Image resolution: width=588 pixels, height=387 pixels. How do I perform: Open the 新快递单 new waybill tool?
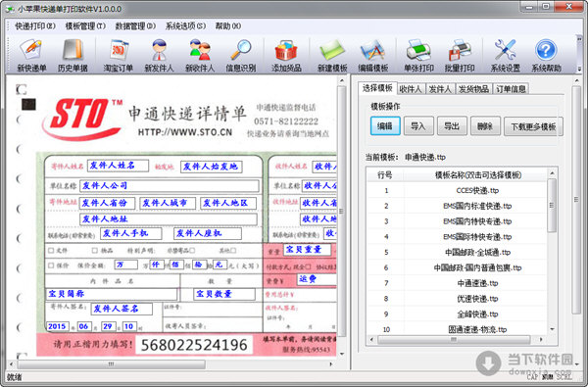(31, 56)
